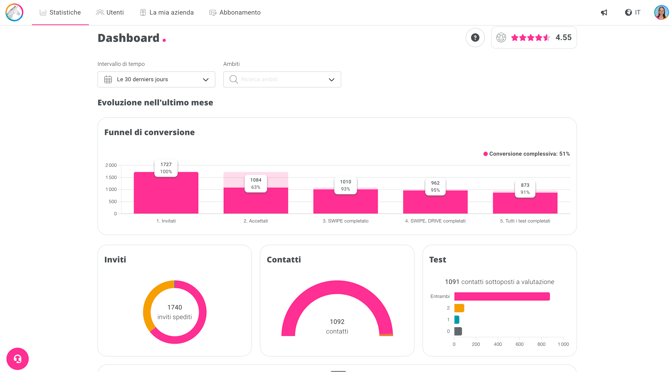Go to the Abbonamento tab
This screenshot has width=670, height=372.
click(235, 12)
